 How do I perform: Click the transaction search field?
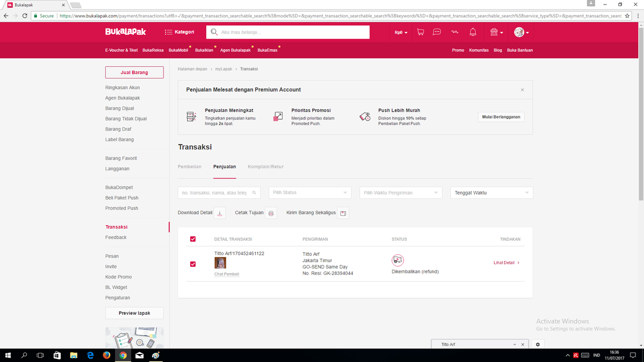point(219,193)
